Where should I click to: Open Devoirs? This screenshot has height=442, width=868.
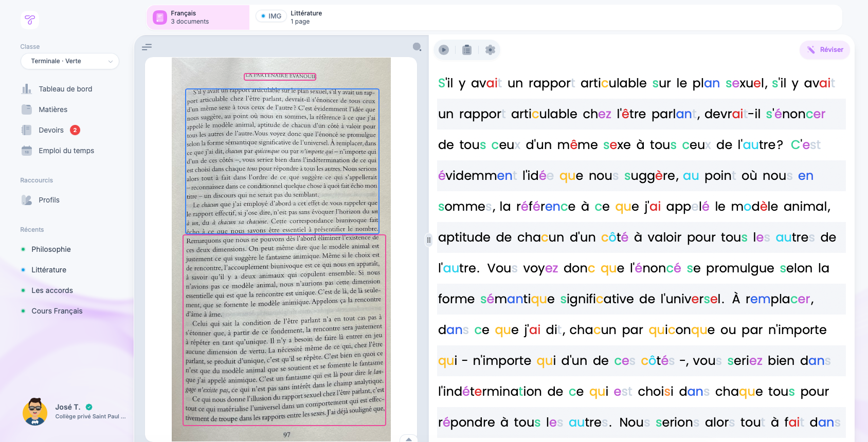point(51,130)
